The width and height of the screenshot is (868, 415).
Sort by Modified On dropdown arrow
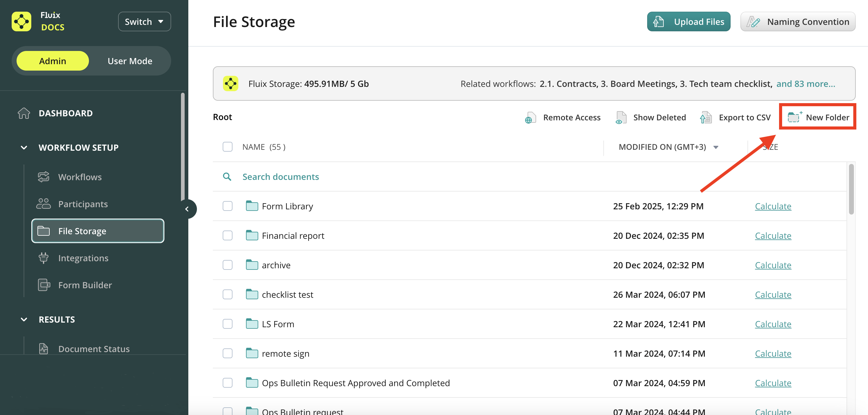point(716,147)
